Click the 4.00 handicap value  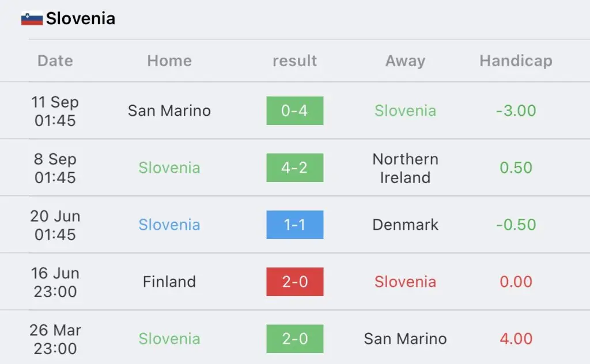[x=516, y=339]
